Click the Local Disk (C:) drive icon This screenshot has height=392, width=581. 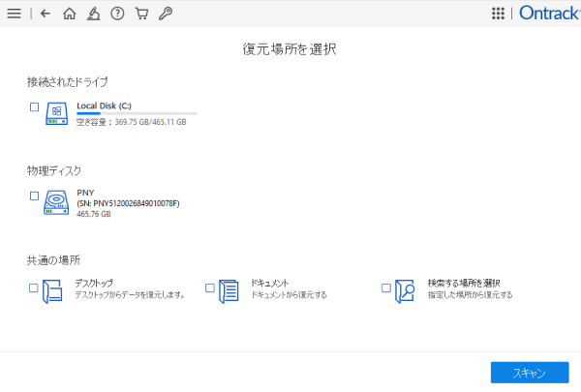click(x=57, y=113)
